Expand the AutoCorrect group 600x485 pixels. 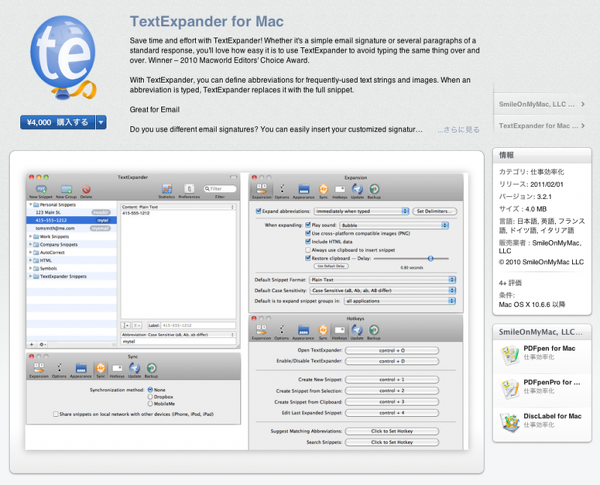[31, 252]
